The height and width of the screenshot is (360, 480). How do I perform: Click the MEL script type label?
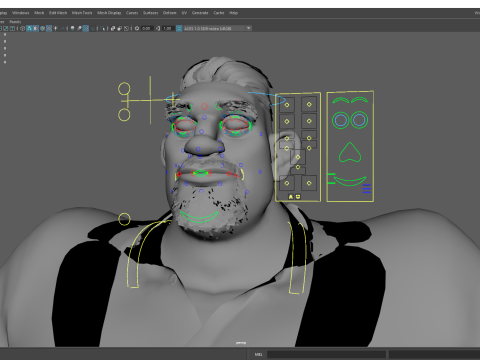(258, 354)
